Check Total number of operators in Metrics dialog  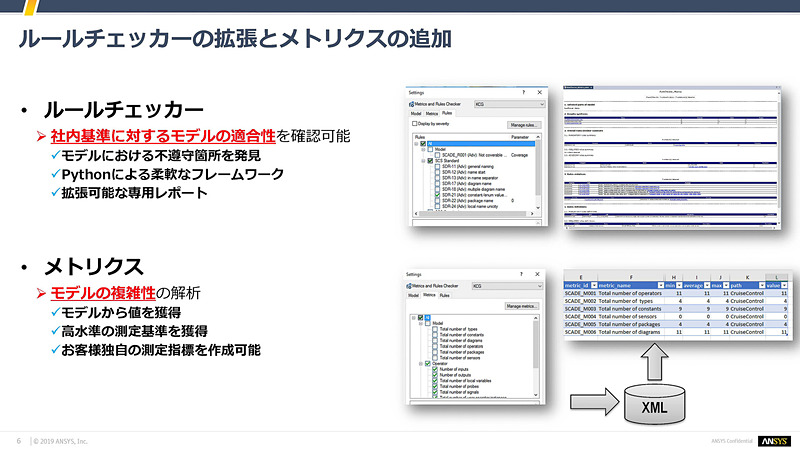coord(435,346)
